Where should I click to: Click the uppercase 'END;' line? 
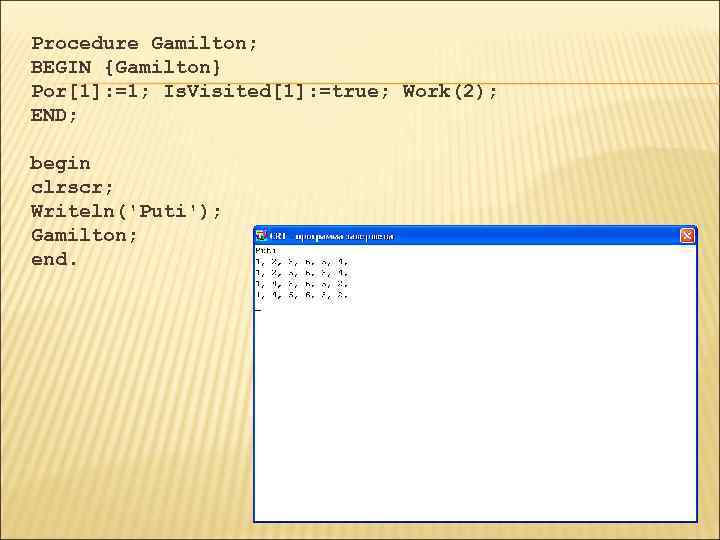54,115
